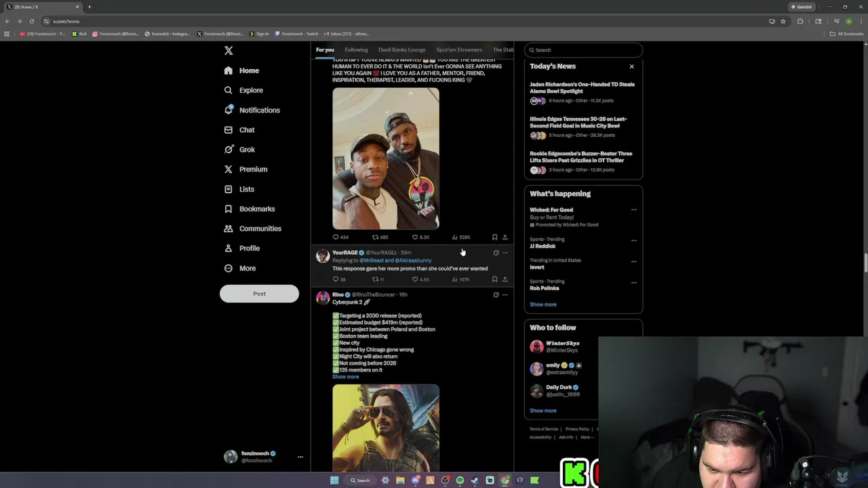The image size is (868, 488).
Task: Open the @Akiraaabunny mention link
Action: [x=413, y=260]
